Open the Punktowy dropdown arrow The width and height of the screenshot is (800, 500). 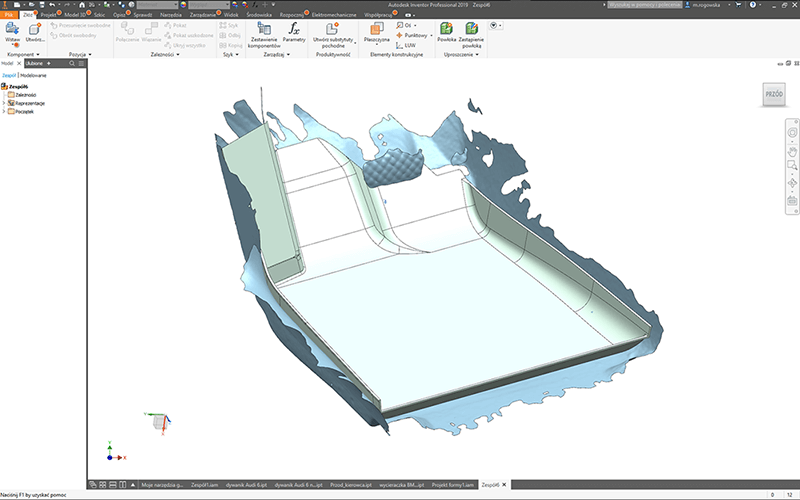tap(432, 34)
